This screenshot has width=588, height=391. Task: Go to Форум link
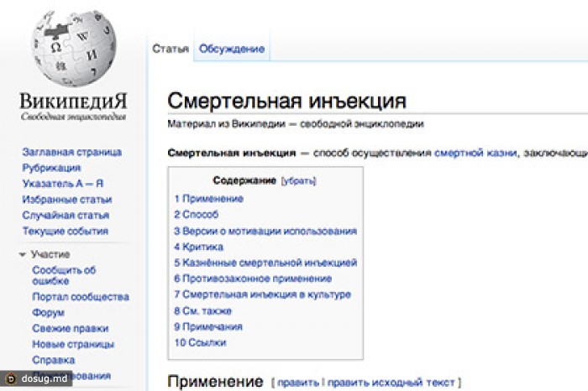click(49, 312)
